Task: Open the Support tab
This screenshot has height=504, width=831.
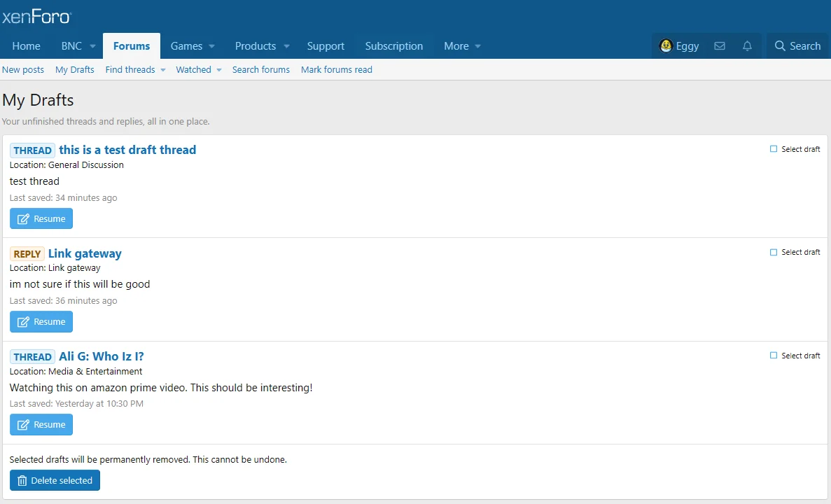Action: [x=326, y=46]
